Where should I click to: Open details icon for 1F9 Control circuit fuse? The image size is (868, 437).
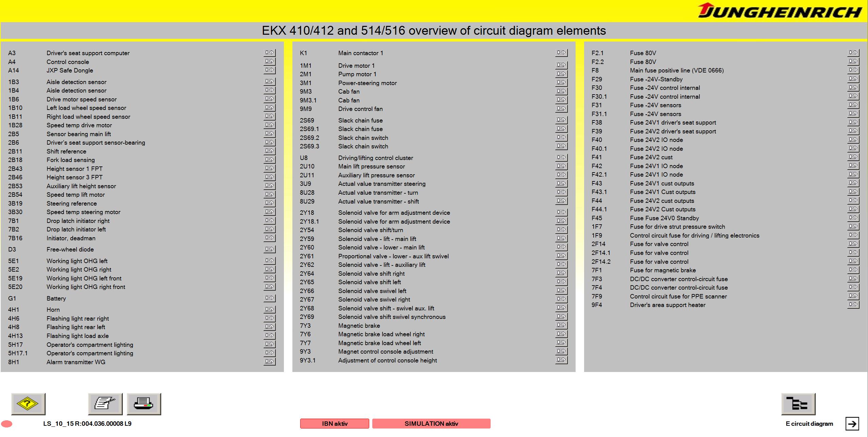[853, 235]
